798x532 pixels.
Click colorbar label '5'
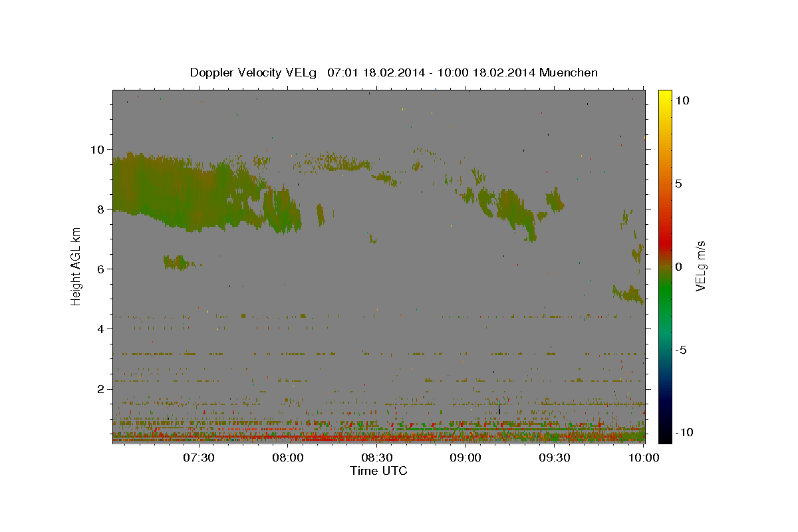click(x=678, y=183)
